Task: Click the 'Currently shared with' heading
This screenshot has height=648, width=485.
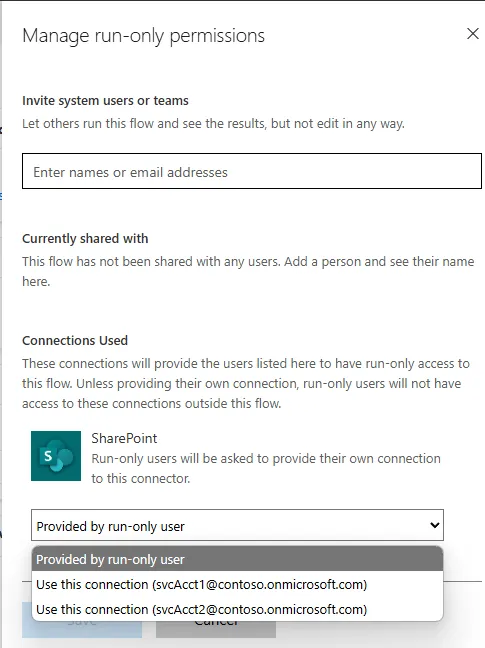Action: 85,238
